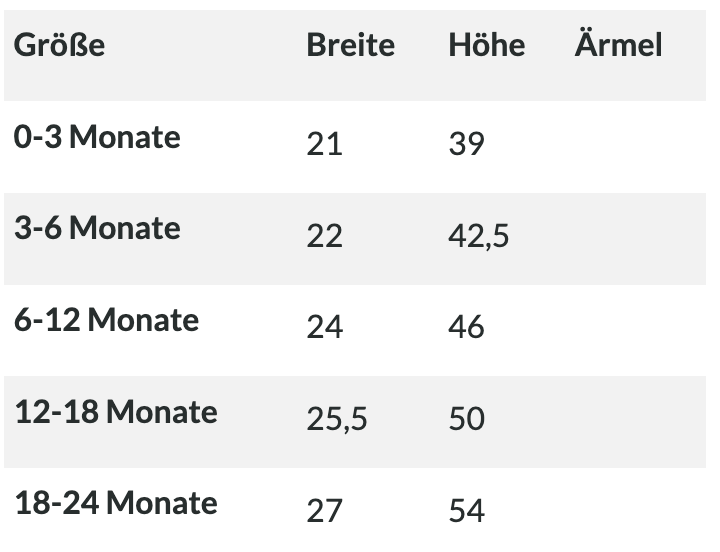The image size is (720, 552).
Task: Click Höhe value 39
Action: coord(466,144)
